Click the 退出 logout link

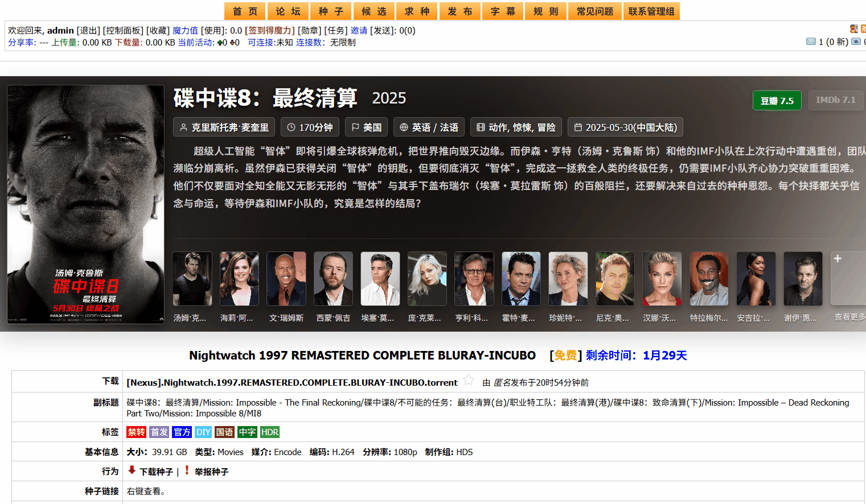tap(89, 31)
